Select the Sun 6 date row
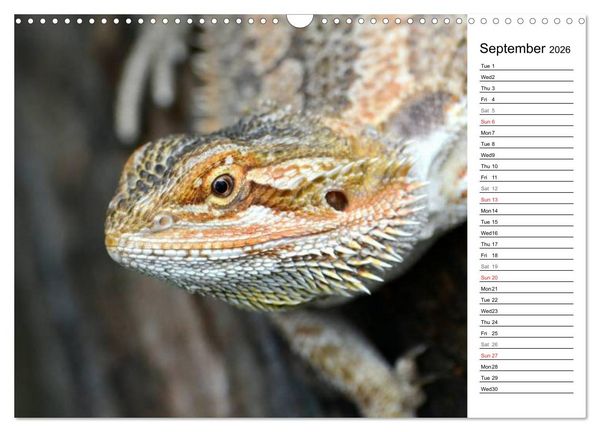This screenshot has width=600, height=432. coord(527,122)
